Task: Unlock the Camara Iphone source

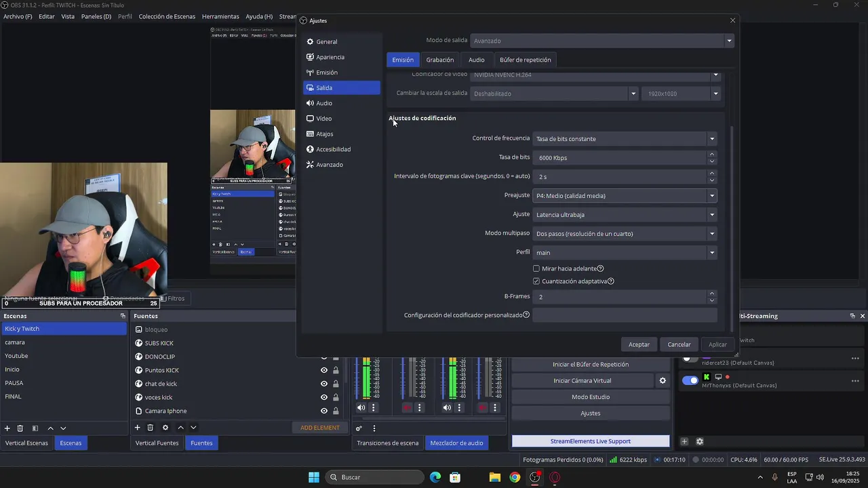Action: (336, 411)
